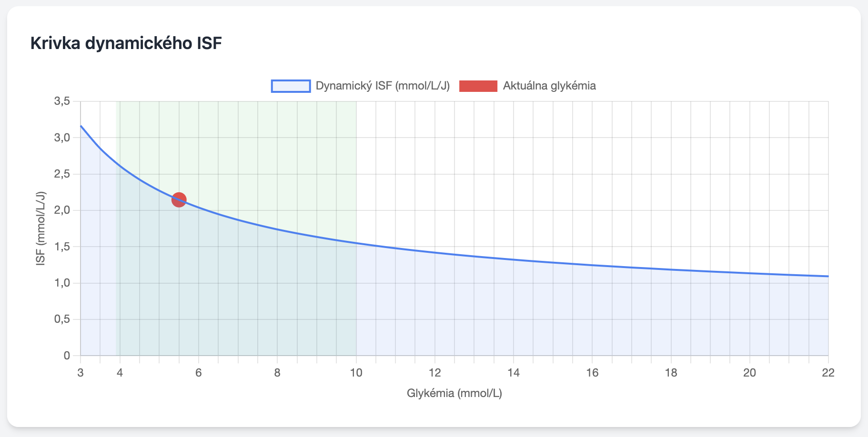Click x-axis tick label 10
The width and height of the screenshot is (868, 437).
tap(356, 373)
